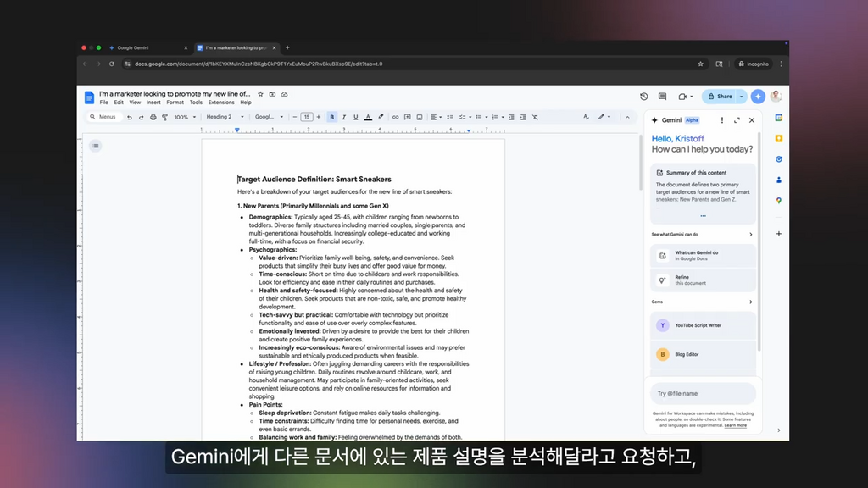
Task: Open the bulleted list dropdown
Action: tap(481, 117)
